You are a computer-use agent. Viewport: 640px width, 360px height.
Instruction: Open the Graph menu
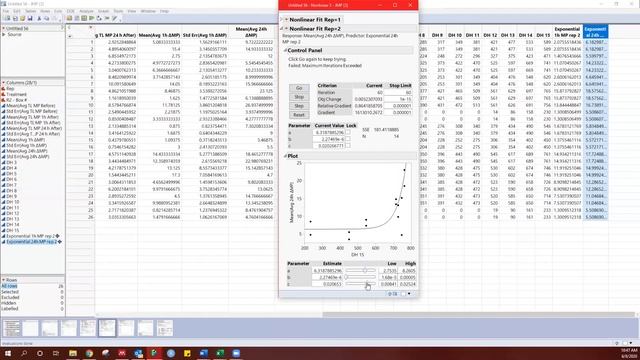click(x=103, y=11)
